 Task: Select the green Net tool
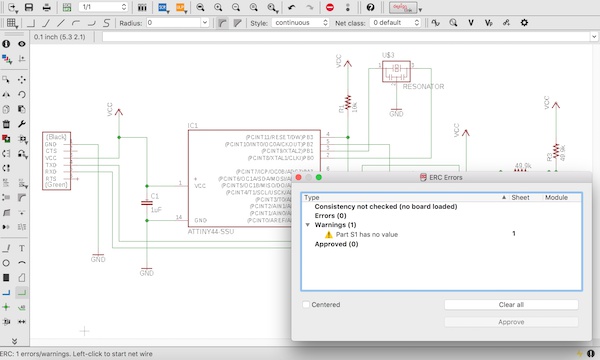click(x=22, y=293)
